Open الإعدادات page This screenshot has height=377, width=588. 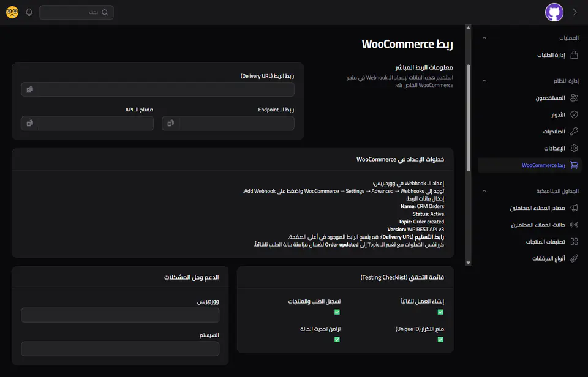click(x=530, y=148)
